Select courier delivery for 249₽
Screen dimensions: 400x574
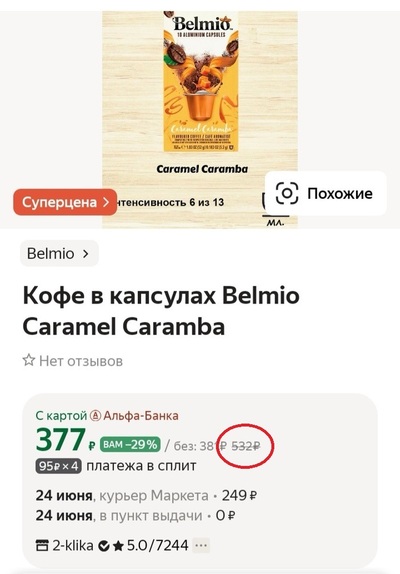[x=146, y=496]
